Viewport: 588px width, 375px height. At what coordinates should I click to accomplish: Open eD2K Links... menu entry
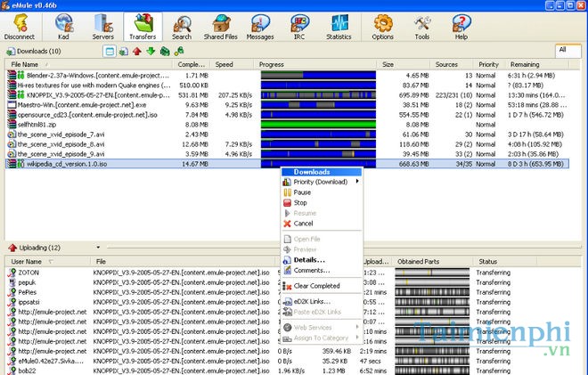[322, 301]
